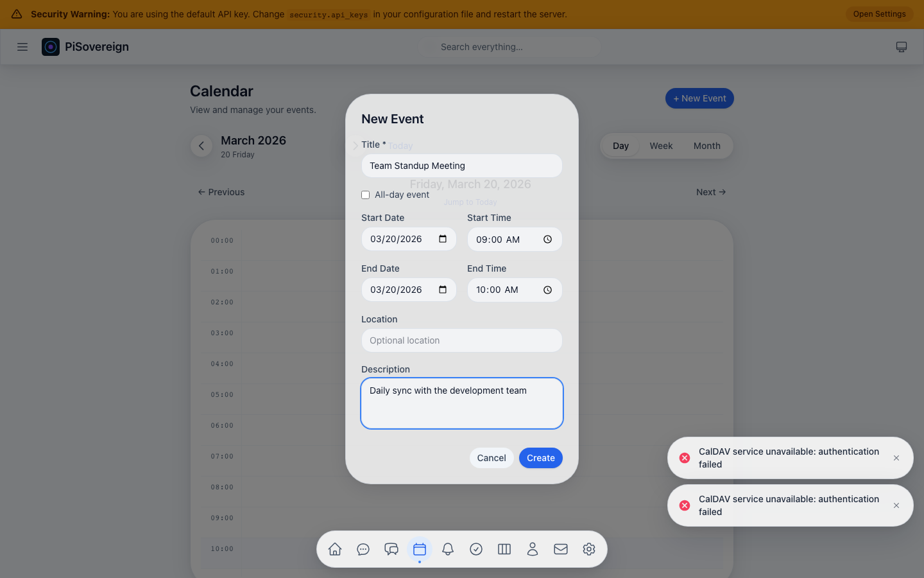The height and width of the screenshot is (578, 924).
Task: Open the Chat icon in the bottom dock
Action: point(363,549)
